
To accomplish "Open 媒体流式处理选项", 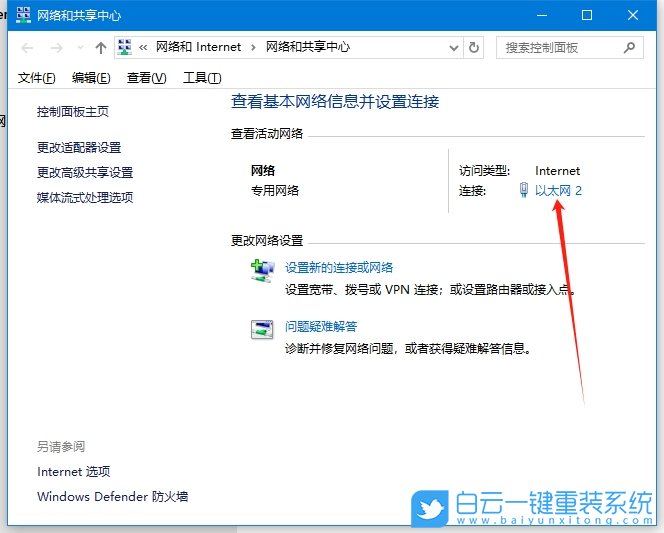I will point(85,197).
